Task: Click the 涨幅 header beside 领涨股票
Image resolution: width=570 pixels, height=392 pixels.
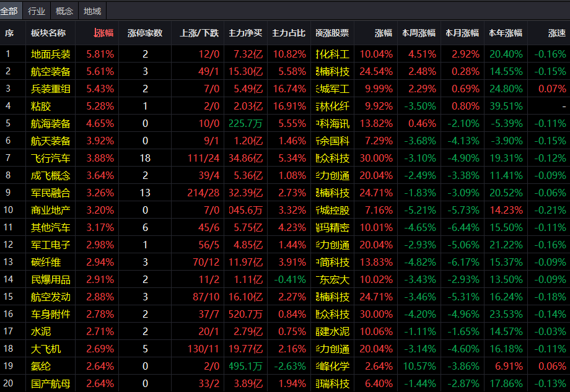Action: click(384, 33)
